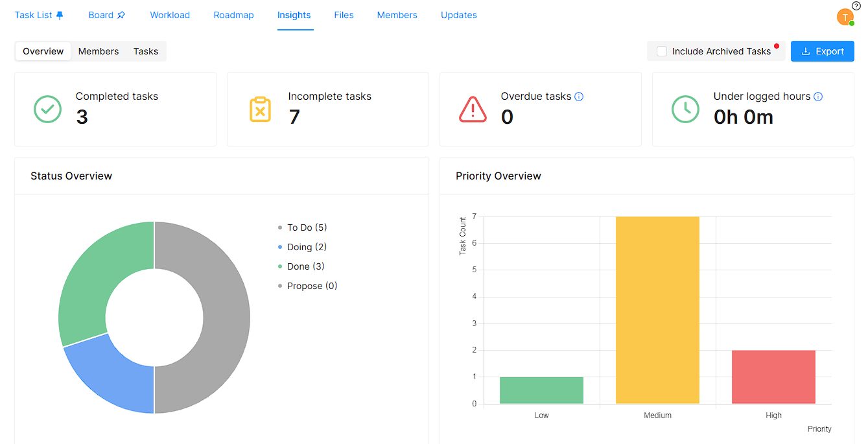Viewport: 868px width, 444px height.
Task: Open the Roadmap tab
Action: (233, 15)
